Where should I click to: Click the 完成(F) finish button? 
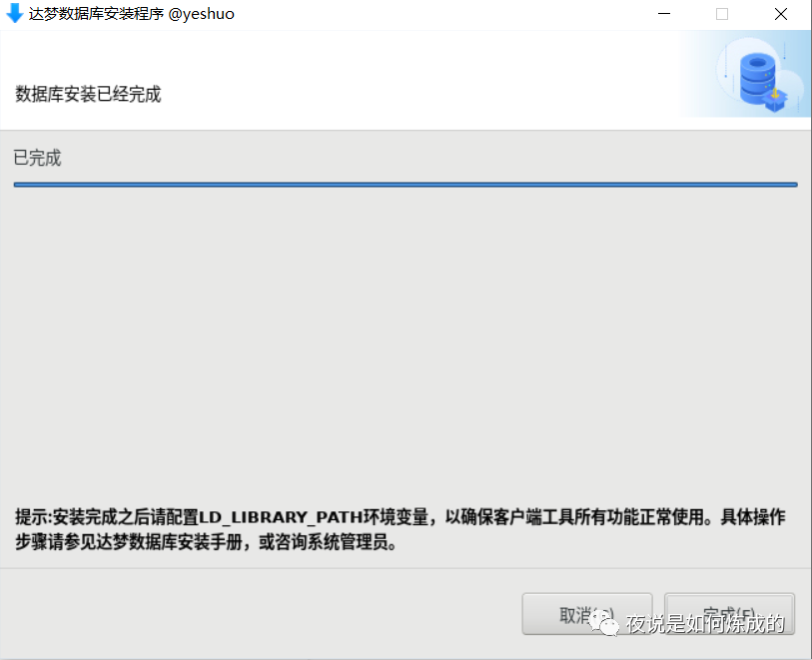pyautogui.click(x=729, y=614)
